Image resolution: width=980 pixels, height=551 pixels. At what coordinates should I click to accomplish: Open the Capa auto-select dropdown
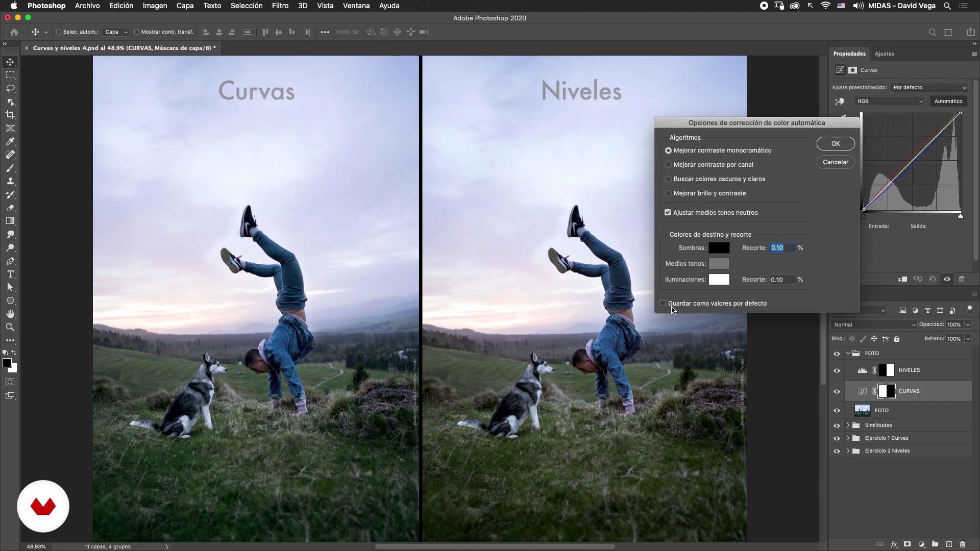point(116,32)
